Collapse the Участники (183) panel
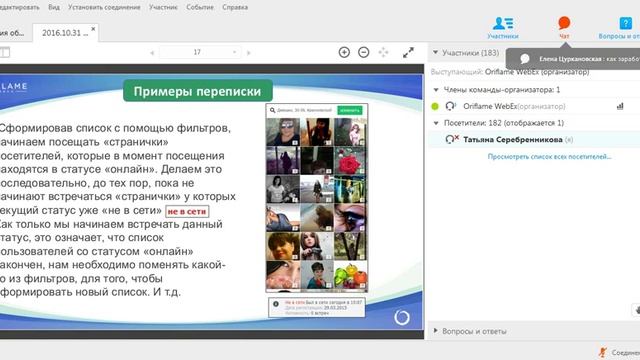Screen dimensions: 640x360 click(x=435, y=53)
